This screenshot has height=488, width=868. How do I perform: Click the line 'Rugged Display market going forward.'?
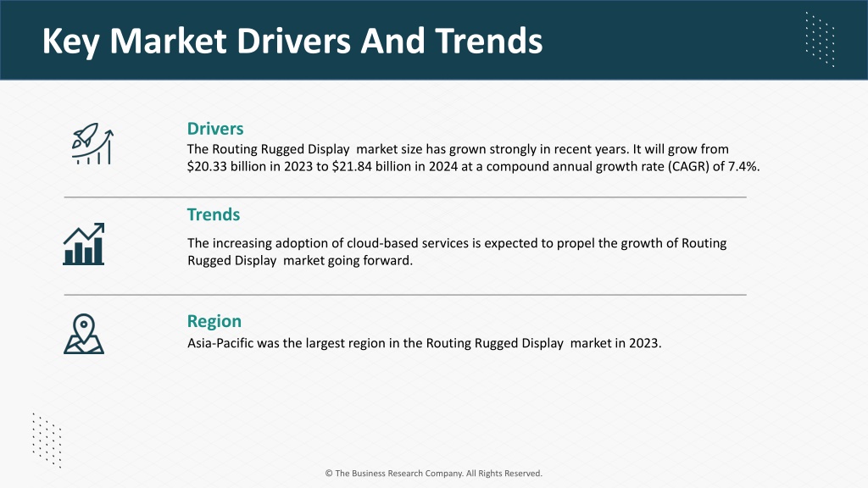300,261
